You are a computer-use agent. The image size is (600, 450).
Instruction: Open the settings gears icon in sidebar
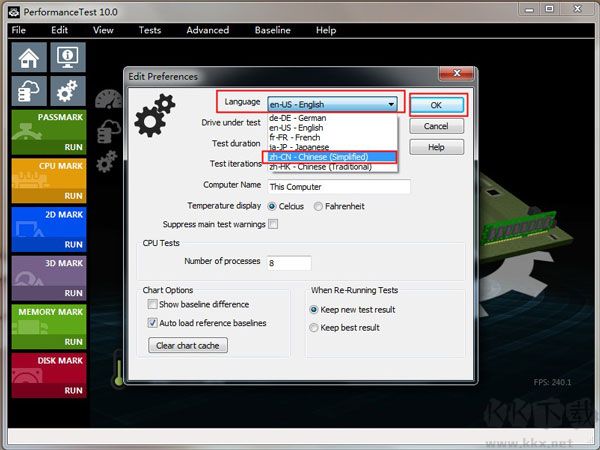tap(68, 91)
